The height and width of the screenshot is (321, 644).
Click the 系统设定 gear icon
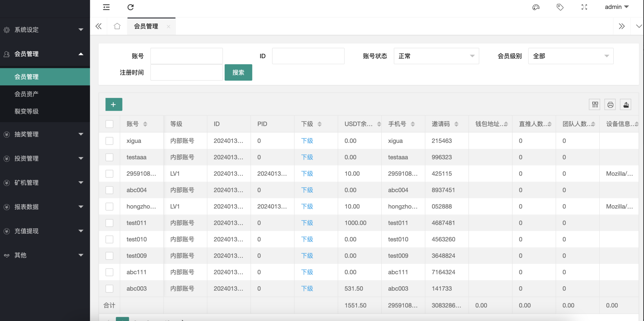pos(7,30)
